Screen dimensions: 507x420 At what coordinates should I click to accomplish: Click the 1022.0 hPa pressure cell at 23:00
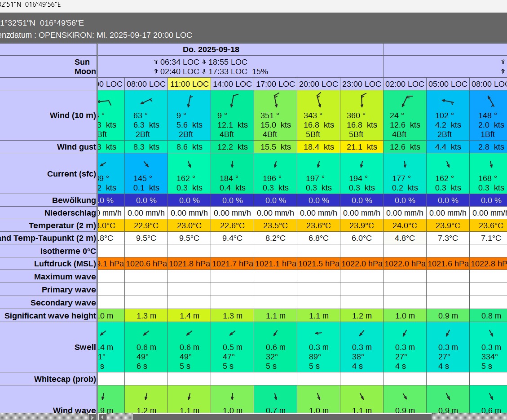pos(362,264)
